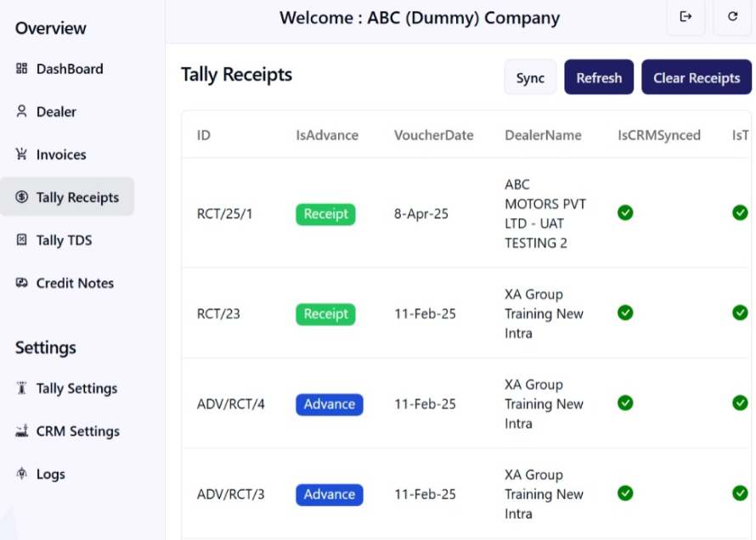The height and width of the screenshot is (540, 756).
Task: Click the Clear Receipts button
Action: [696, 77]
